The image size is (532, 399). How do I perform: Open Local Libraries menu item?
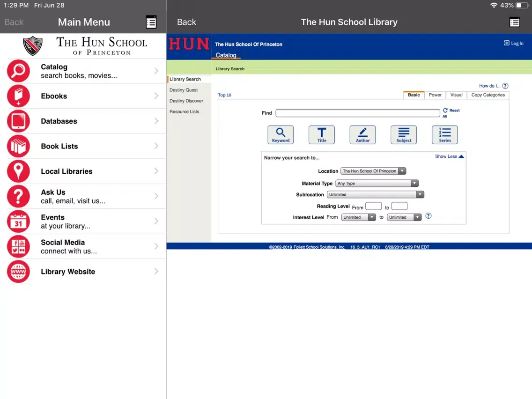pos(83,171)
